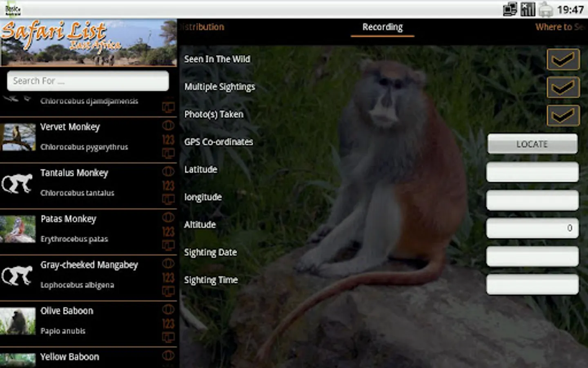This screenshot has height=368, width=588.
Task: Tap the oval seen icon for Vervet Monkey
Action: [x=168, y=125]
